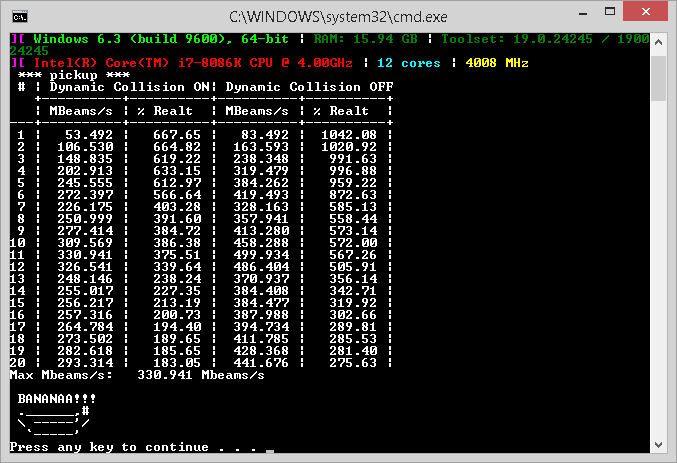677x463 pixels.
Task: Click the window title C:\WINDOWS\system32\cmd.exe
Action: click(338, 17)
